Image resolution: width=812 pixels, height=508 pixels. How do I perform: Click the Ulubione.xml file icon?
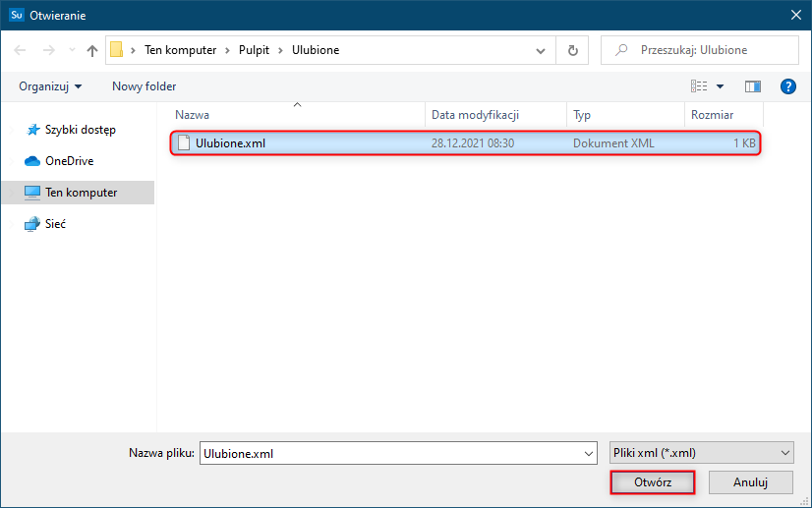[x=183, y=142]
